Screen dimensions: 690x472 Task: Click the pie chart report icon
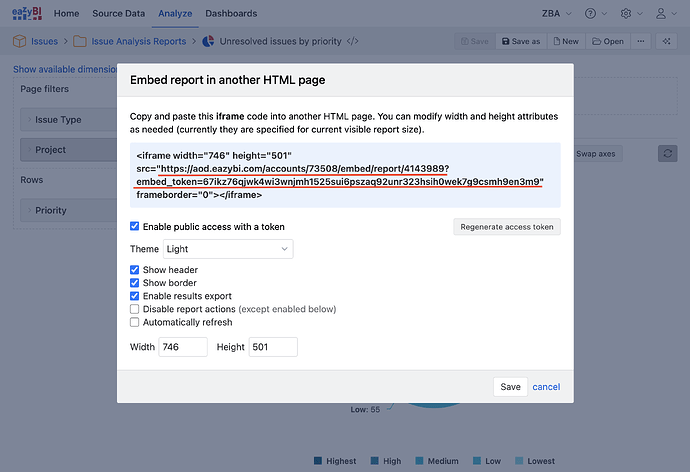pos(208,41)
